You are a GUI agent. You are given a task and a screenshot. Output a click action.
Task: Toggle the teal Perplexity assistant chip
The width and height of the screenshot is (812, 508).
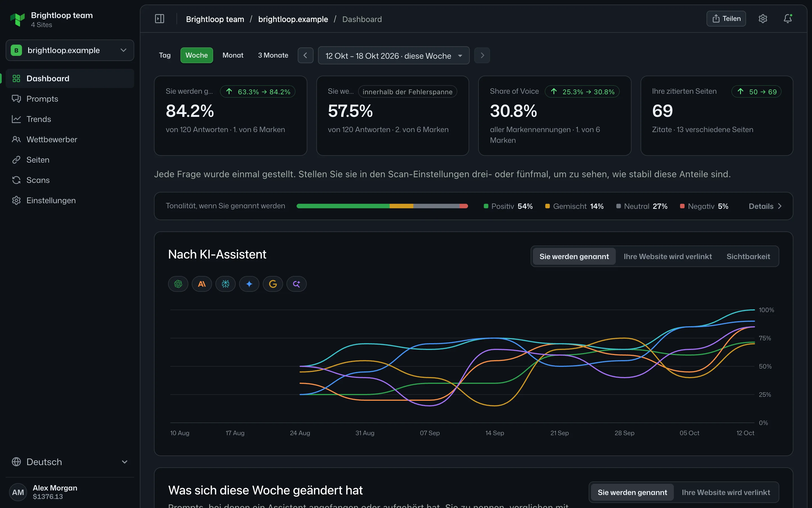(226, 284)
